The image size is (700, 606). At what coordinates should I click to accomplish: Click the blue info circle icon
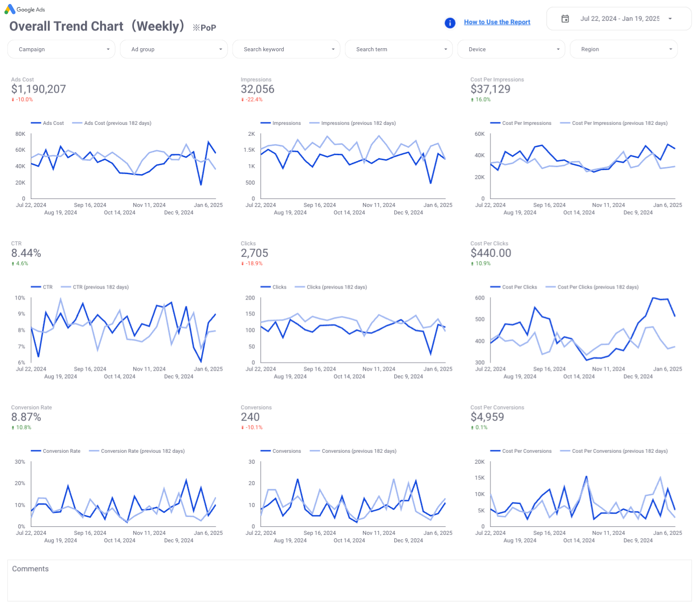(x=450, y=23)
